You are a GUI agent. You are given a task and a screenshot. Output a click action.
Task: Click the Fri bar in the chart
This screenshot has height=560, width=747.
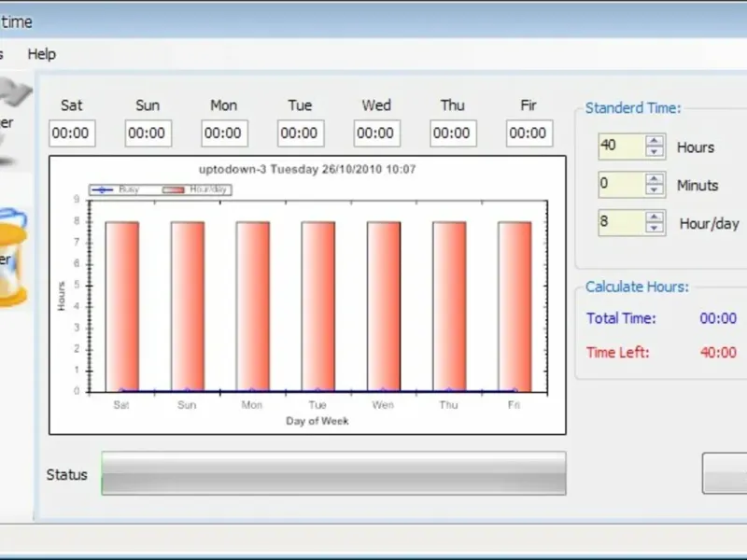515,306
